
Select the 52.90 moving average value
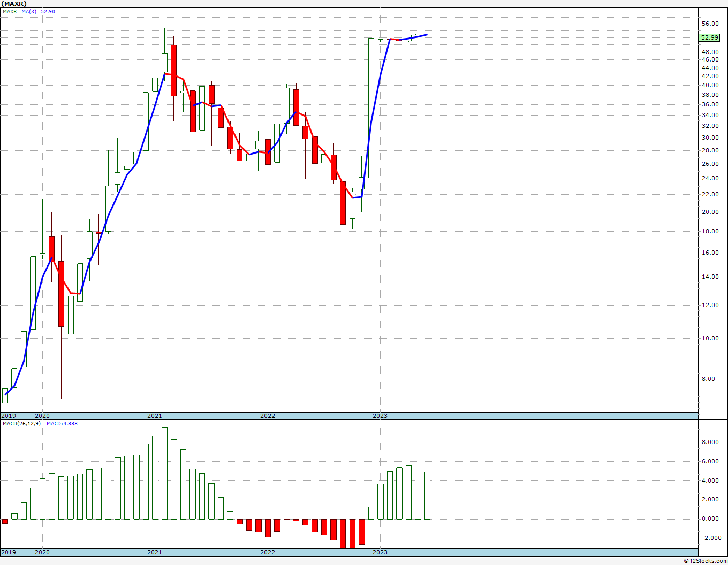pyautogui.click(x=48, y=11)
